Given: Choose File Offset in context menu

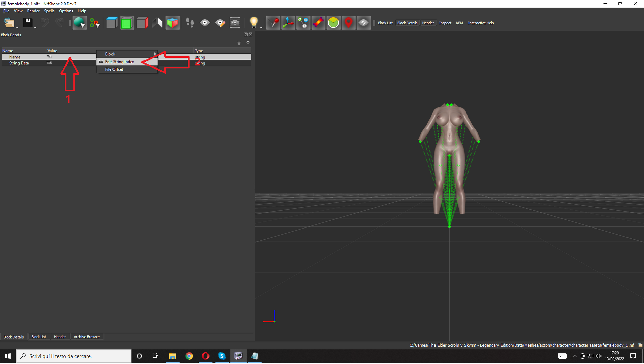Looking at the screenshot, I should (x=127, y=69).
